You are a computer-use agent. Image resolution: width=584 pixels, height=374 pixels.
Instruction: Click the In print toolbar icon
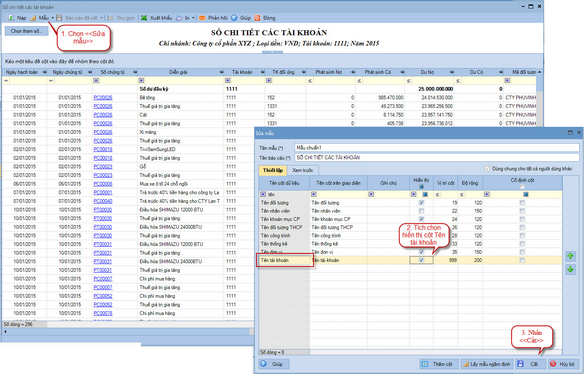(x=179, y=18)
